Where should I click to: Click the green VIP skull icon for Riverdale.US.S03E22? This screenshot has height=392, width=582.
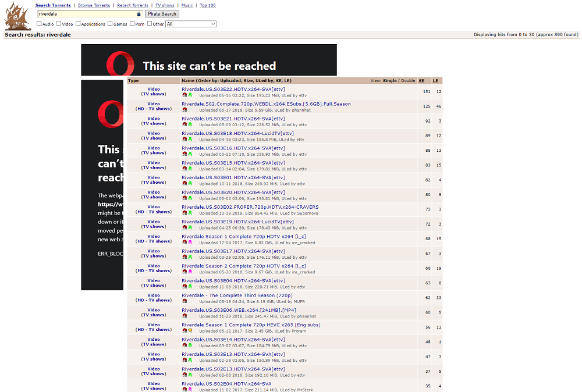click(x=190, y=95)
